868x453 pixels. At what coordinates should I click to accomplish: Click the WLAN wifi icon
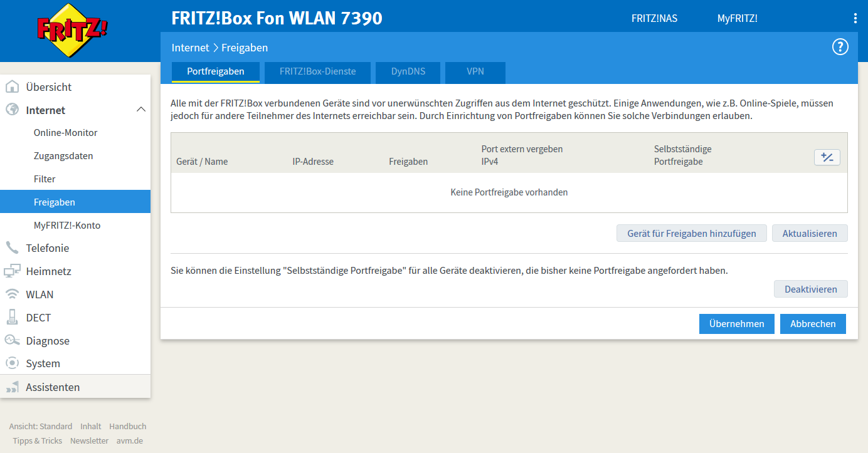[12, 294]
